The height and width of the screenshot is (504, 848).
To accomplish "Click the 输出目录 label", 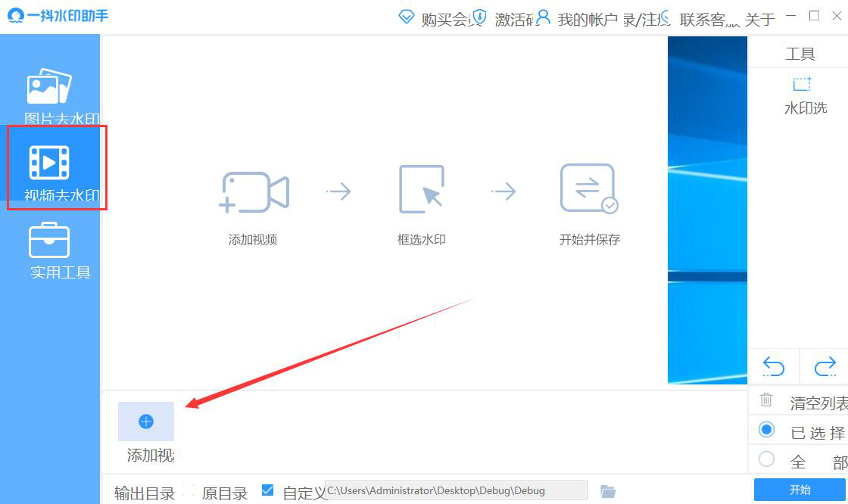I will 145,493.
